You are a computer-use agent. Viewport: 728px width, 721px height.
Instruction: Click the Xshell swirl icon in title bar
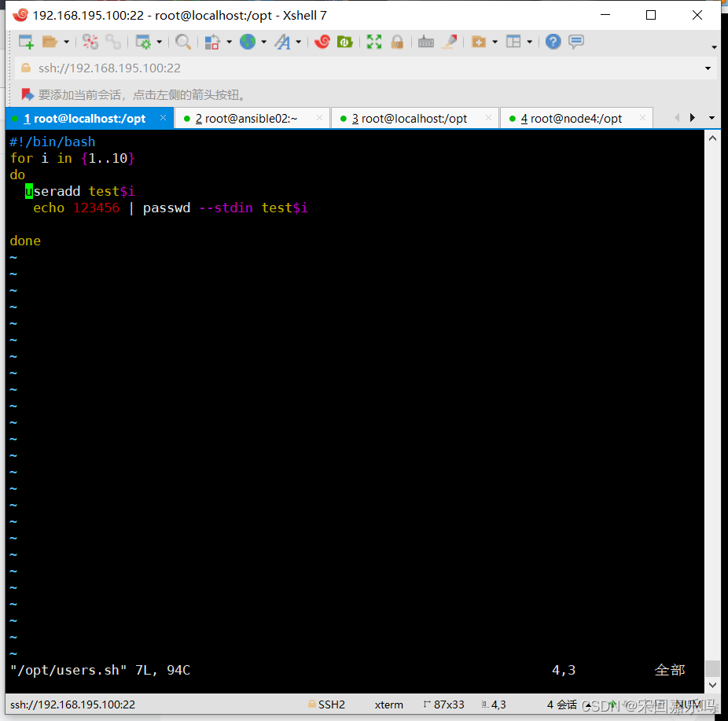pos(20,15)
